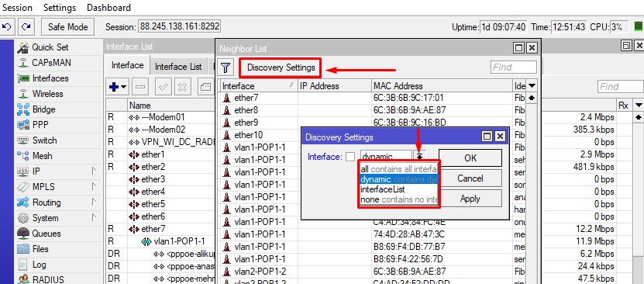Open the Session menu
644x284 pixels.
click(x=18, y=8)
